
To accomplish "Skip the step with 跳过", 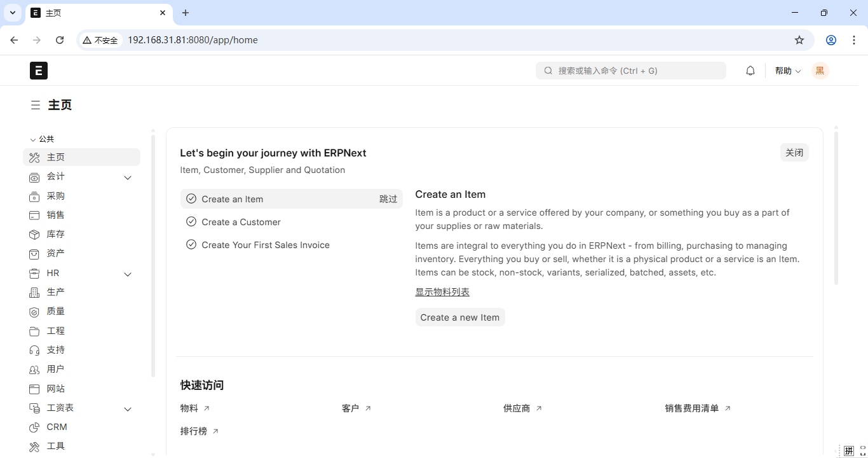I will click(388, 199).
